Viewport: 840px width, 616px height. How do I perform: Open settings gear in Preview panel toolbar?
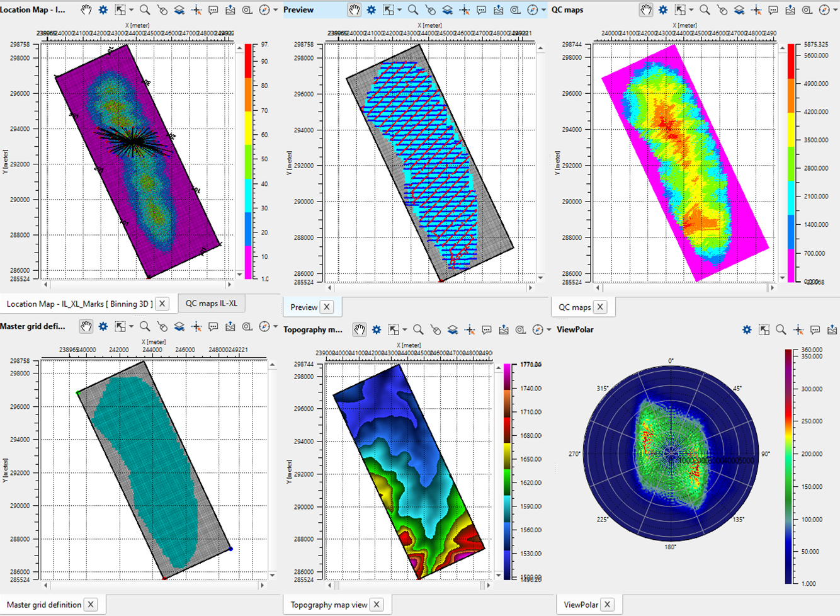click(372, 10)
